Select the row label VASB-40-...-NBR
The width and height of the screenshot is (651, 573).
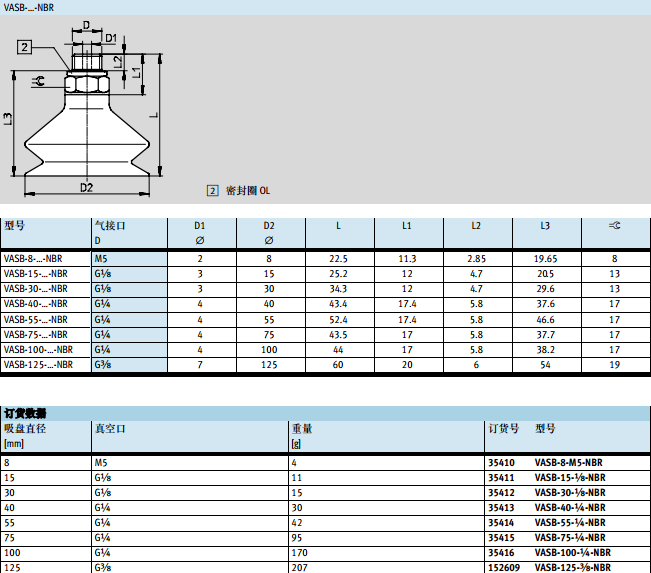click(x=35, y=304)
